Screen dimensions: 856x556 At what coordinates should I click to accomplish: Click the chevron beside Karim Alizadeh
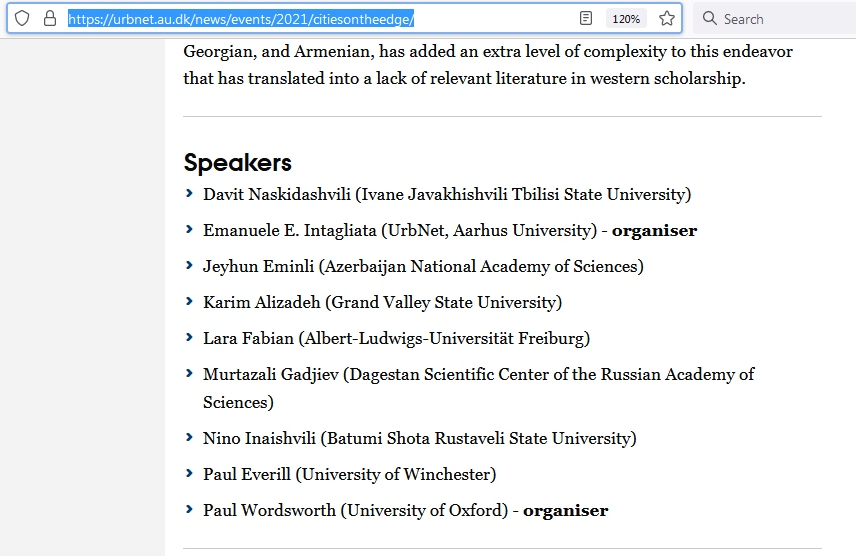pyautogui.click(x=190, y=302)
